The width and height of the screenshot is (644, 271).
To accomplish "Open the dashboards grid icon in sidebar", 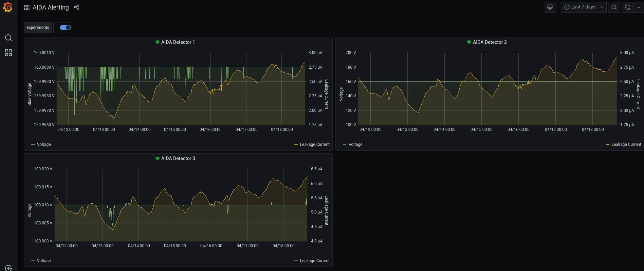I will pyautogui.click(x=8, y=53).
